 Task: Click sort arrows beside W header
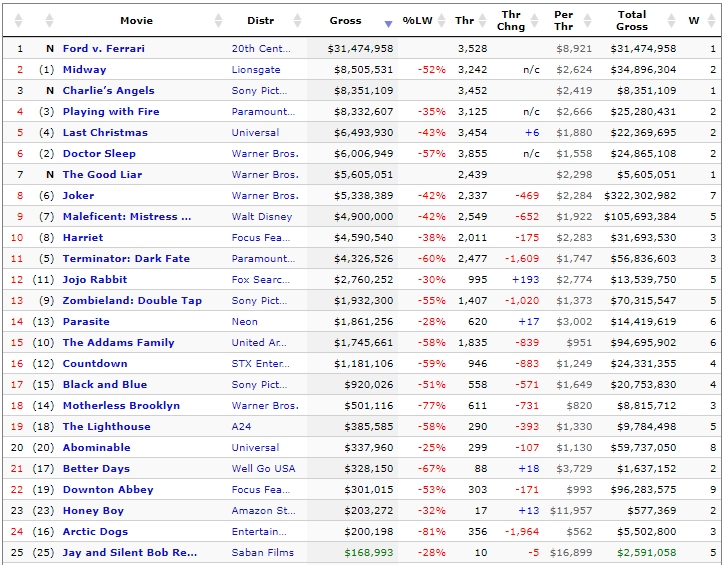[712, 20]
